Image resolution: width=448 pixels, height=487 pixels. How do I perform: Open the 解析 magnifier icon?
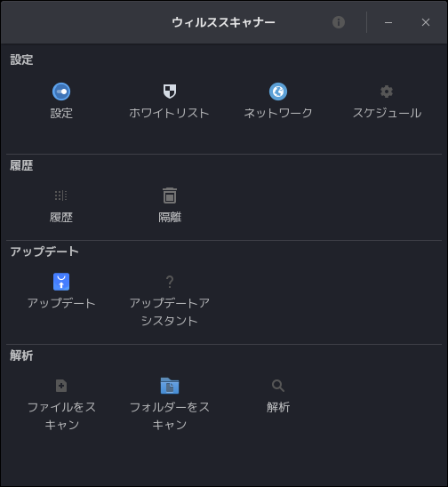coord(278,386)
